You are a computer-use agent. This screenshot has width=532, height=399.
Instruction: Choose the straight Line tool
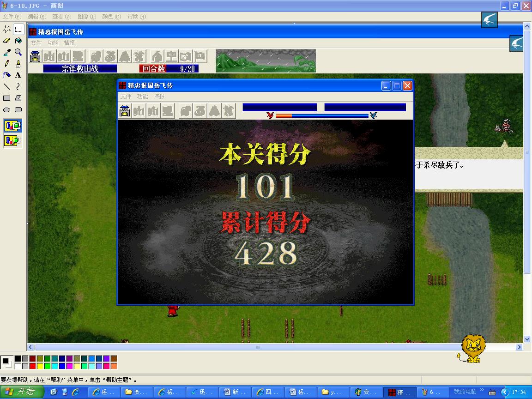coord(7,86)
